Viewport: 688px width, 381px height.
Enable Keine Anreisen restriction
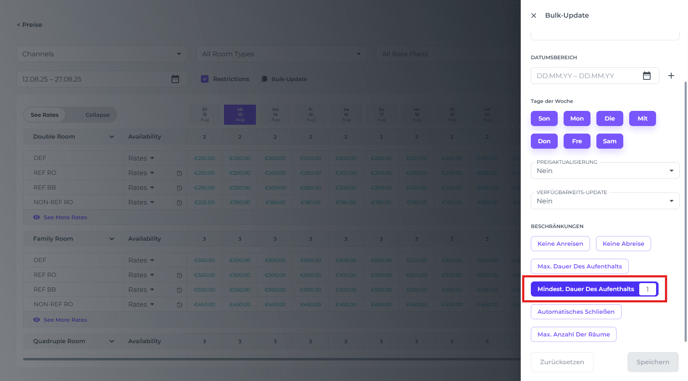pyautogui.click(x=560, y=244)
